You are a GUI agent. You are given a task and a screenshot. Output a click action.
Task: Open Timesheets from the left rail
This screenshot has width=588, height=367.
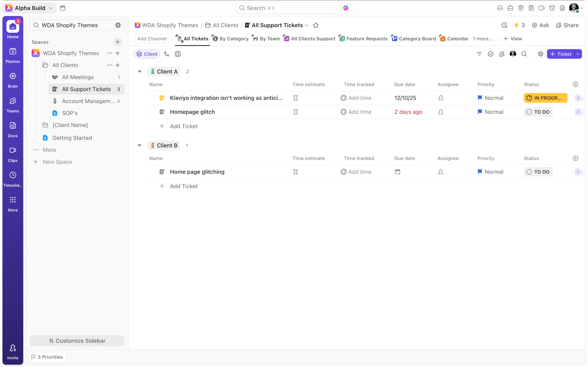(13, 179)
